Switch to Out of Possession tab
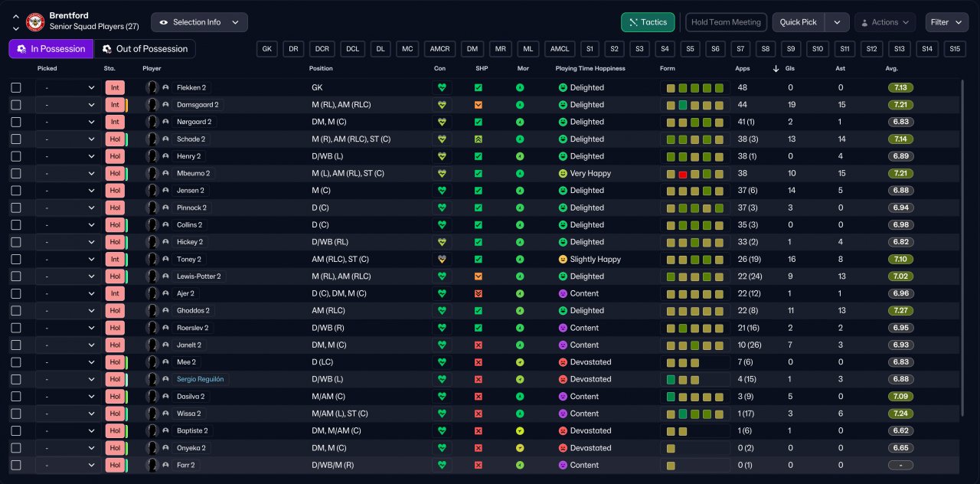980x484 pixels. 145,49
